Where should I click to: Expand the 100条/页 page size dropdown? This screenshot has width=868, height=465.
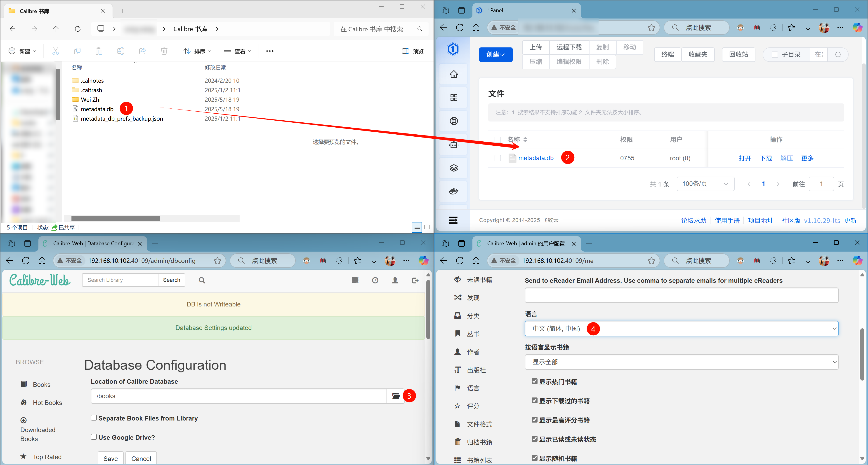point(705,184)
